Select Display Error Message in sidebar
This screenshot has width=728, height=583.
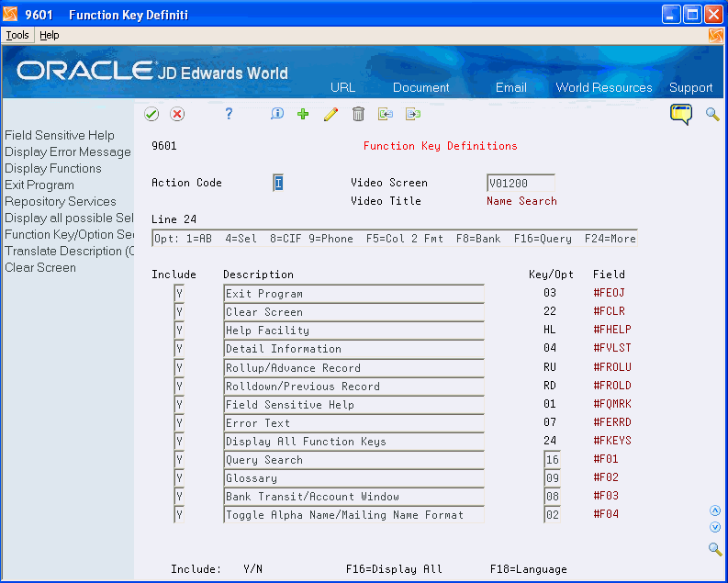point(68,152)
